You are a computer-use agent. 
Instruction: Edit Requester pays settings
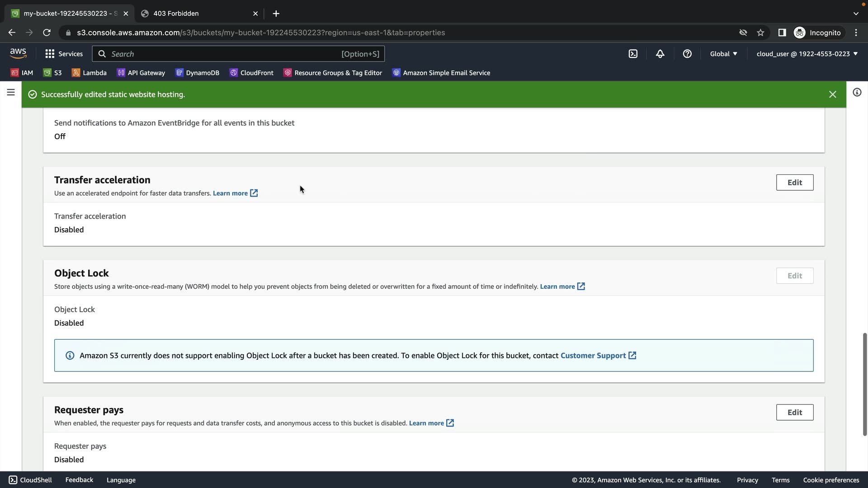(794, 413)
